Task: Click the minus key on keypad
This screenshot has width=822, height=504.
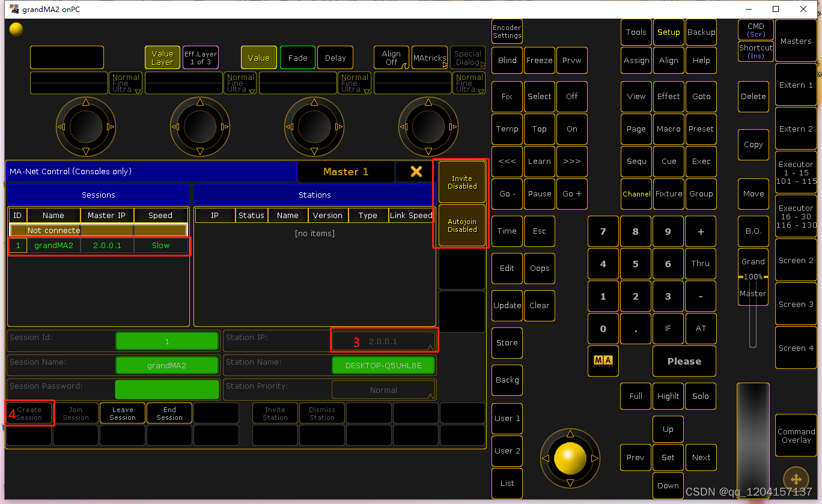Action: [x=701, y=296]
